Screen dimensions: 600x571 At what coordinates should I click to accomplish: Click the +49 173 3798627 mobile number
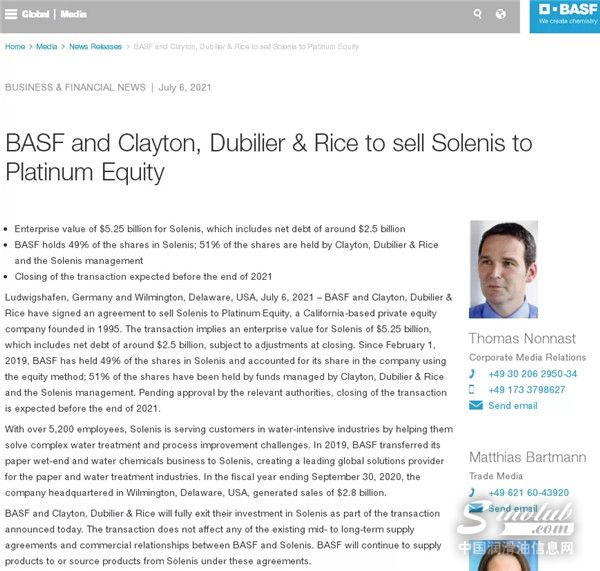(526, 390)
